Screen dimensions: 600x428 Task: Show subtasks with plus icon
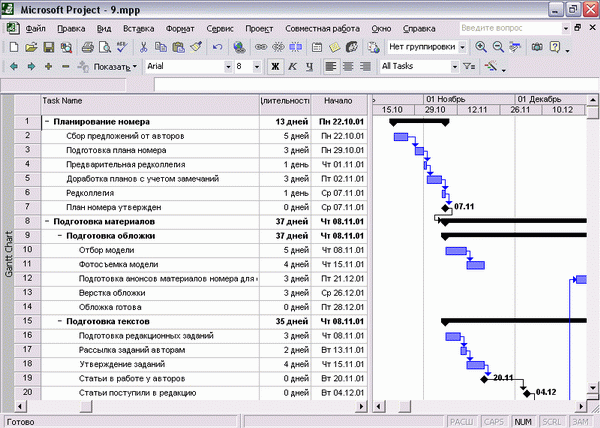tap(48, 67)
